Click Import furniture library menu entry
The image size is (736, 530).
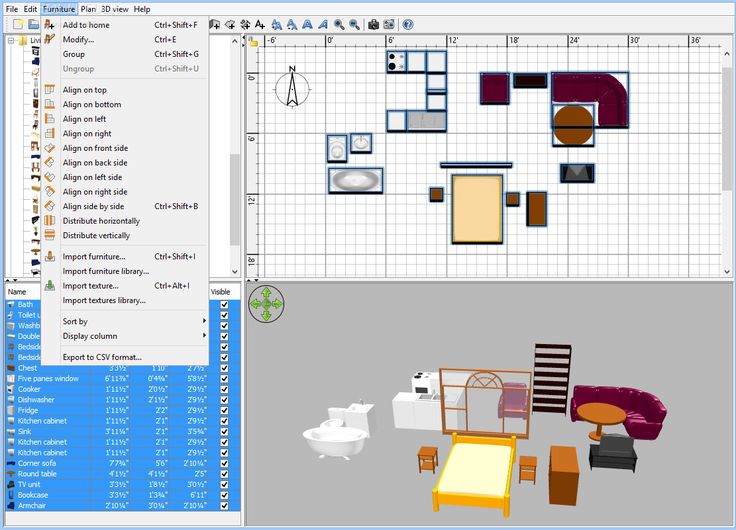click(x=105, y=271)
